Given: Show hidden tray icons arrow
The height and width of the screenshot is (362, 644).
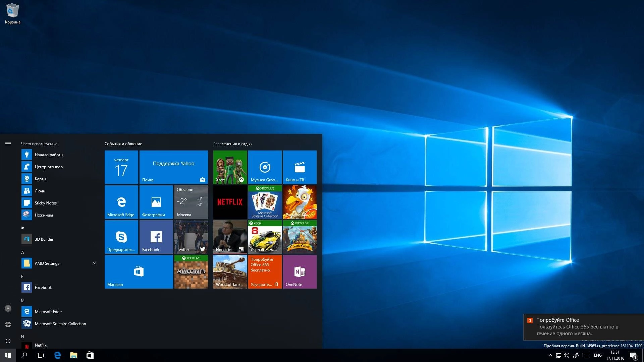Looking at the screenshot, I should click(x=550, y=355).
